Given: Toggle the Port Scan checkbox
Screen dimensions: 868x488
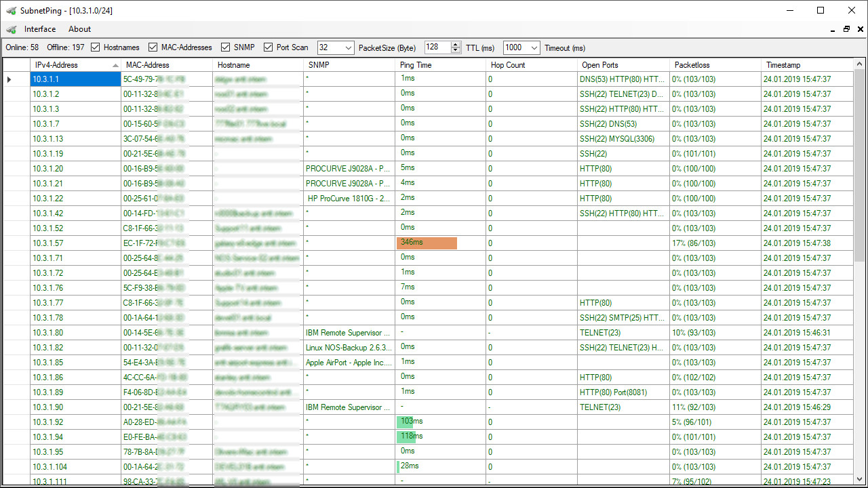Looking at the screenshot, I should 268,47.
